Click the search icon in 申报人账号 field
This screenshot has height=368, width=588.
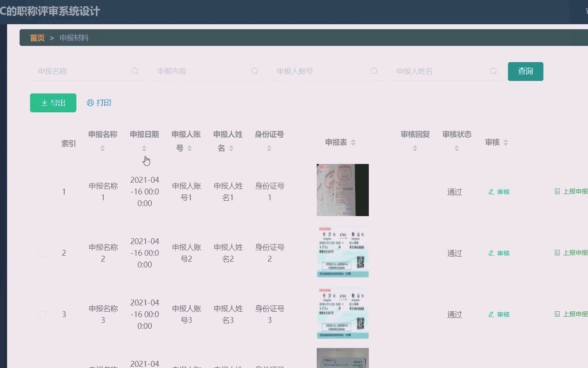pos(374,71)
